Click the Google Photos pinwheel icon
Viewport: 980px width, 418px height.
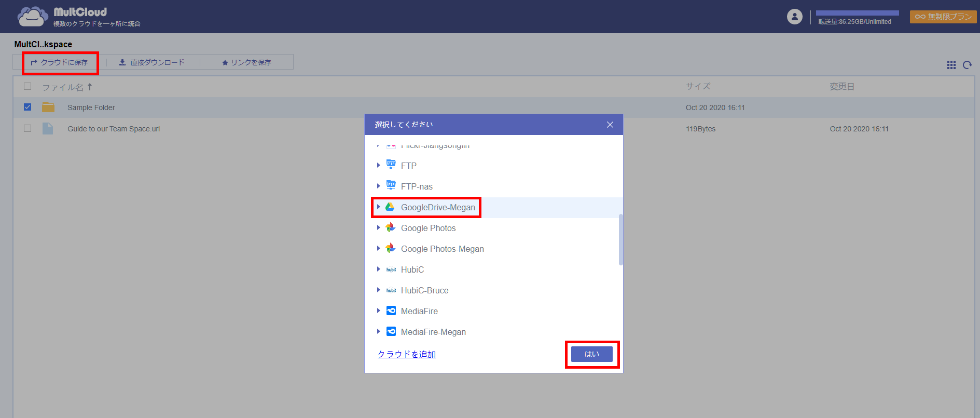coord(390,227)
